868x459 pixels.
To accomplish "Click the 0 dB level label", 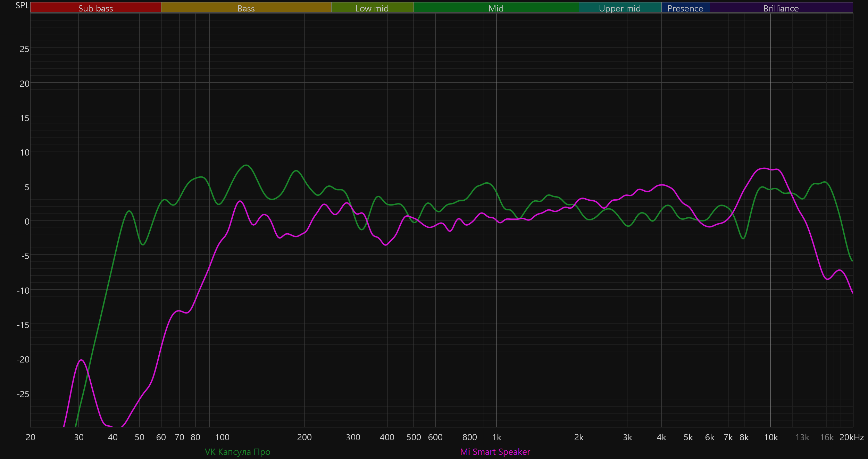I will point(27,222).
